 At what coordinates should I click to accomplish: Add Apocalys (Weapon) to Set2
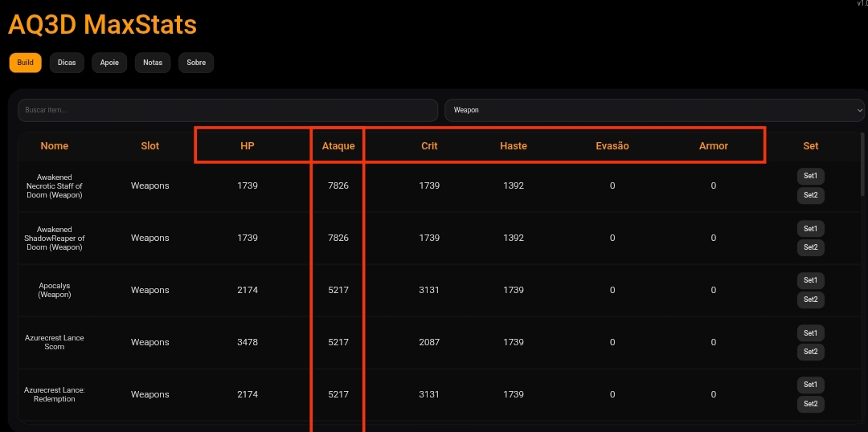click(x=810, y=300)
